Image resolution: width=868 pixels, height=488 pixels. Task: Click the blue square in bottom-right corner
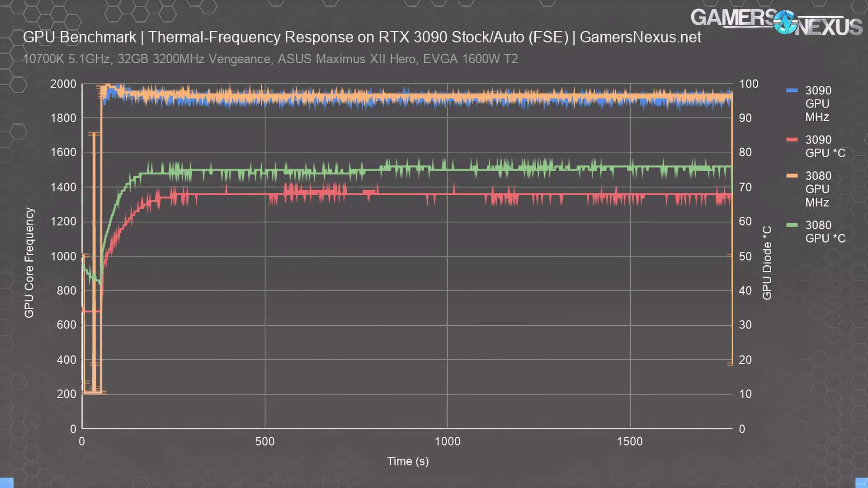pos(862,483)
